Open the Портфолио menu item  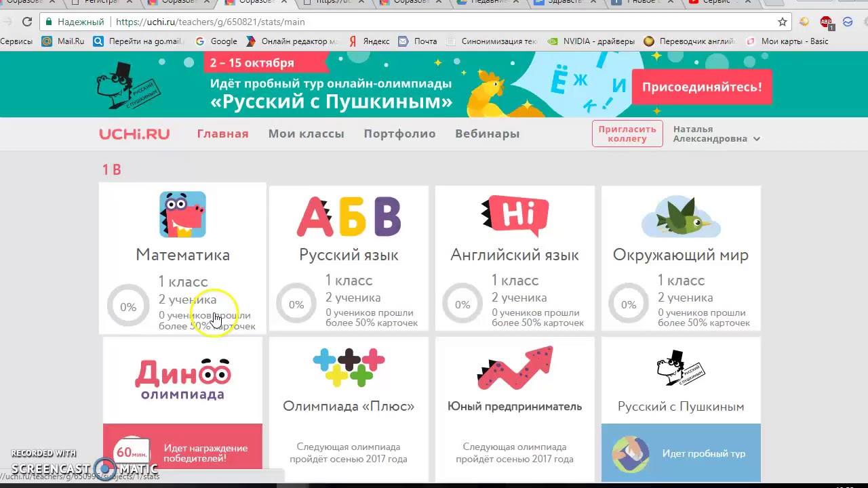[x=399, y=134]
